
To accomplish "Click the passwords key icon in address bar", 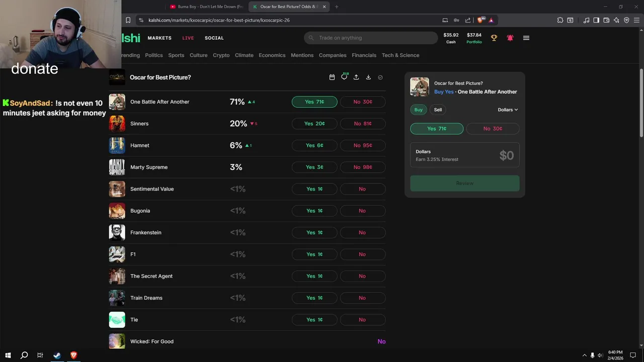I will 456,20.
